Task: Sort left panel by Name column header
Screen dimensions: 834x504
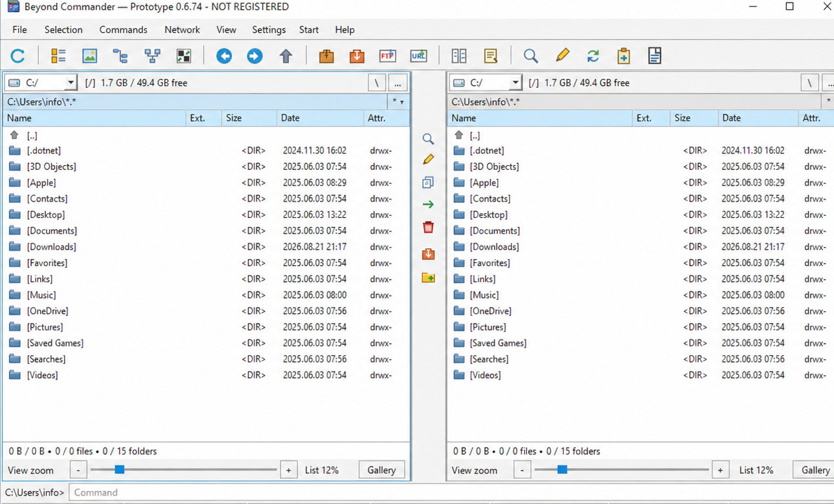Action: pos(94,118)
